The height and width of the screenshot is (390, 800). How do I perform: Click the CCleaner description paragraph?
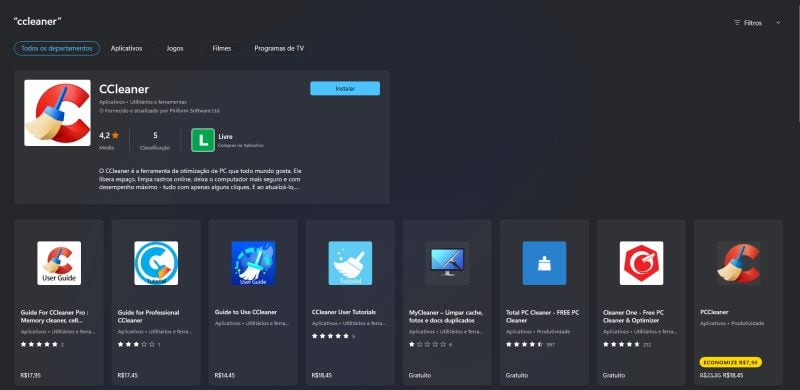click(201, 179)
